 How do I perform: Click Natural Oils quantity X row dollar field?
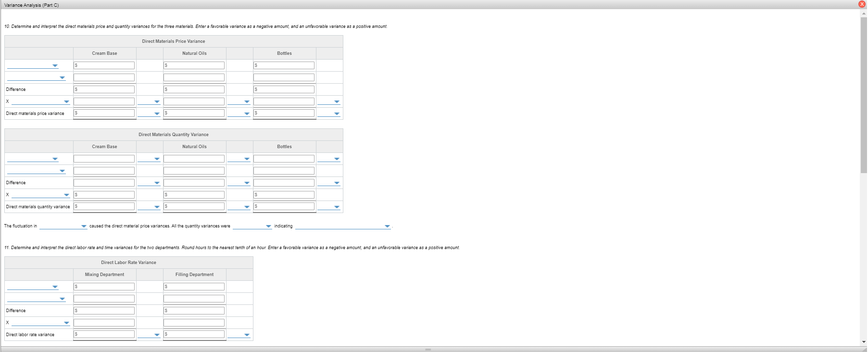tap(194, 195)
